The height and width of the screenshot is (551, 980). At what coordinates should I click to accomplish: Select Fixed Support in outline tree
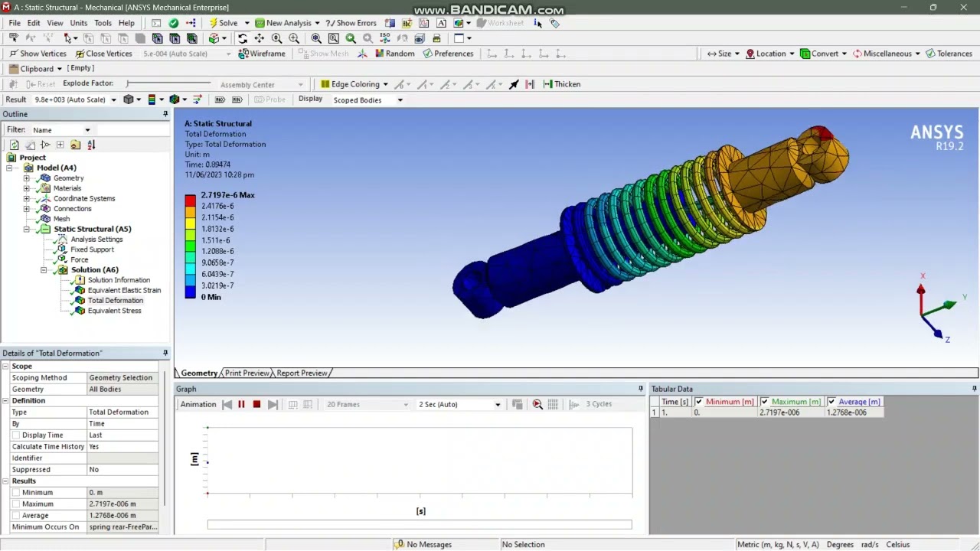click(92, 249)
